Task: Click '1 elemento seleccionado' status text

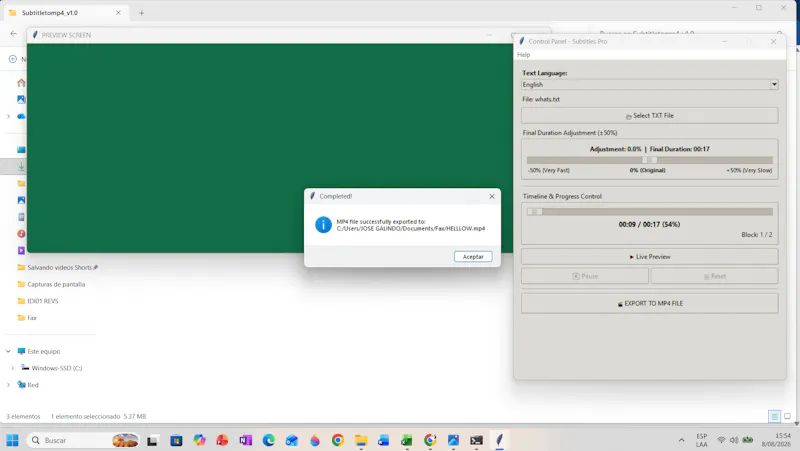Action: click(85, 416)
